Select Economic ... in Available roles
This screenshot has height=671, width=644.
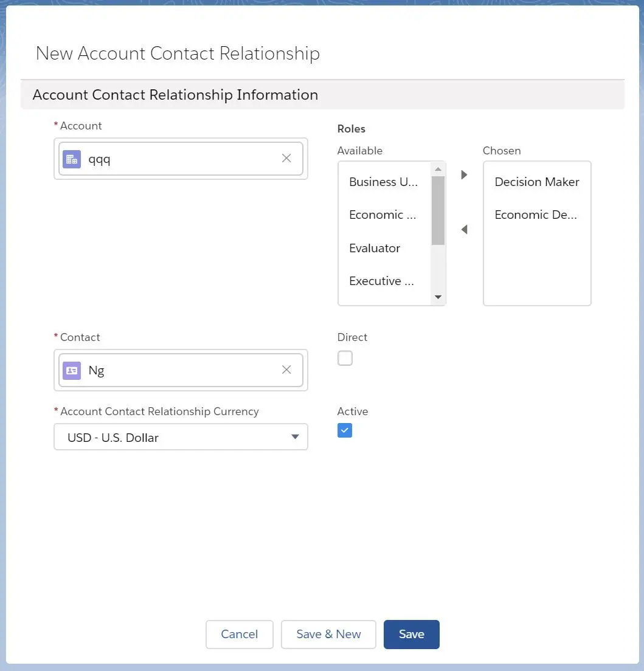click(x=383, y=215)
